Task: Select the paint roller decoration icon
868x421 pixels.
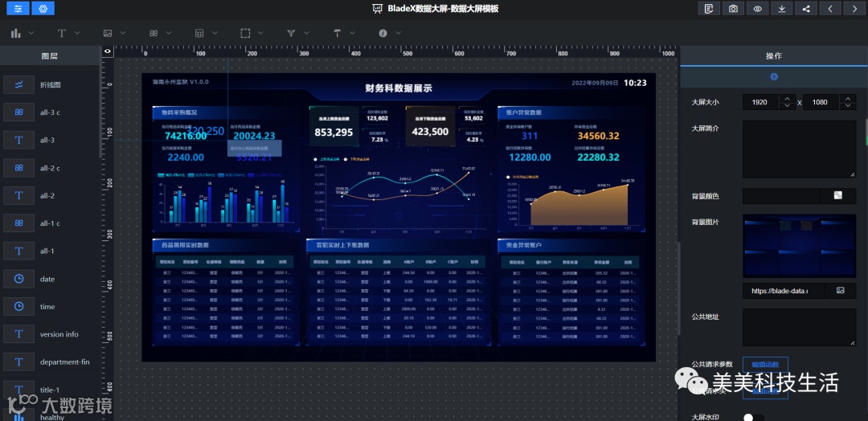Action: click(x=337, y=33)
